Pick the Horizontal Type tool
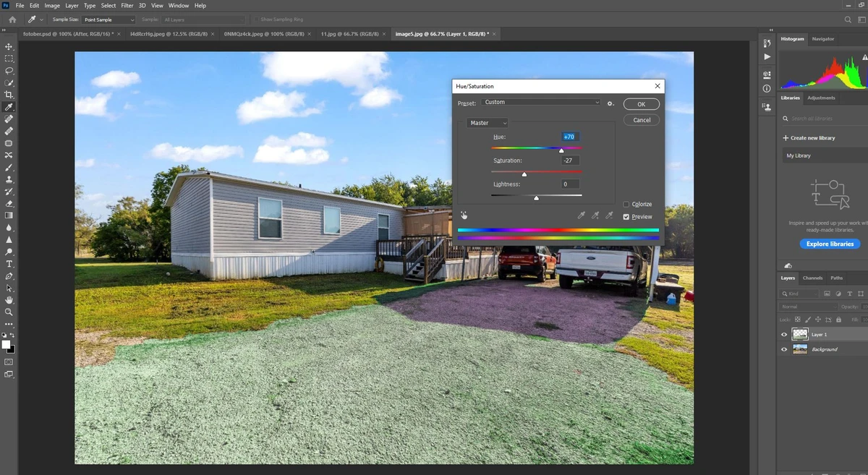The image size is (868, 475). pos(9,264)
